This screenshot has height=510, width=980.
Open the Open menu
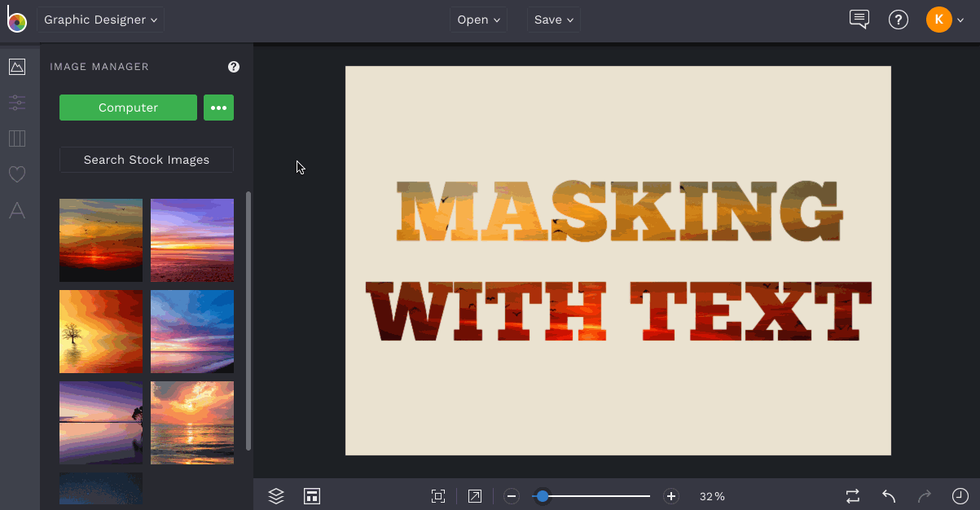point(478,20)
